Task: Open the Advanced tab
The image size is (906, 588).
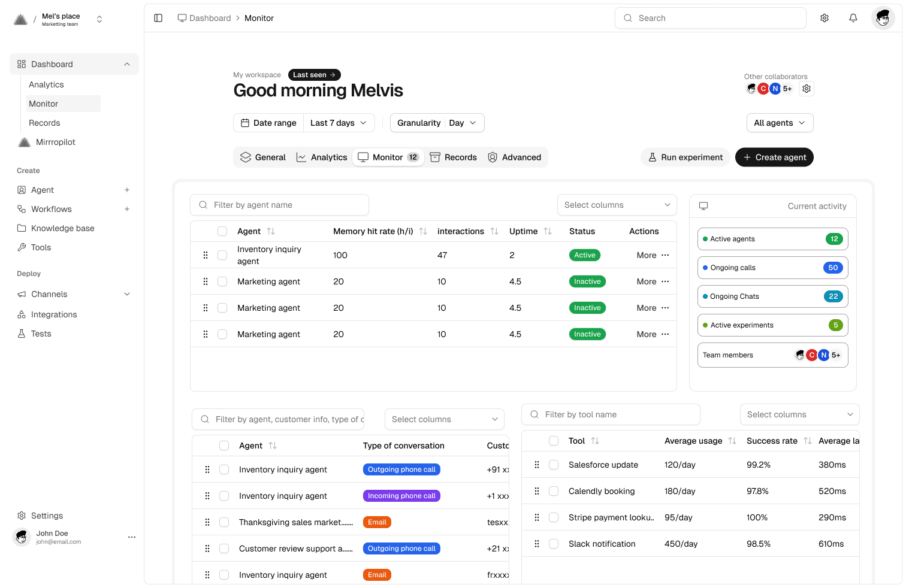Action: (x=515, y=157)
